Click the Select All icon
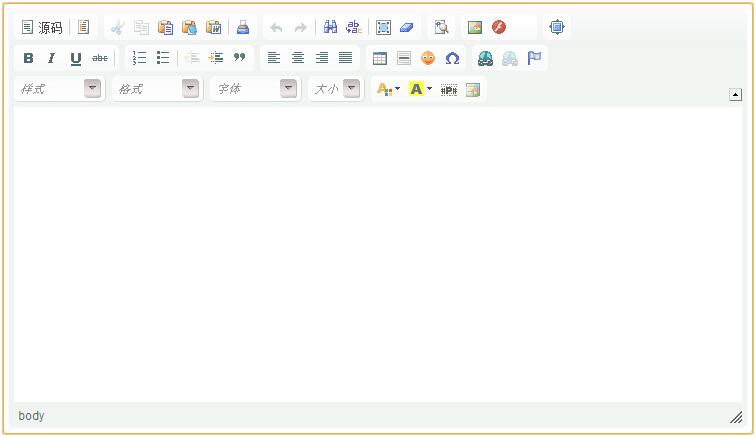 (383, 27)
